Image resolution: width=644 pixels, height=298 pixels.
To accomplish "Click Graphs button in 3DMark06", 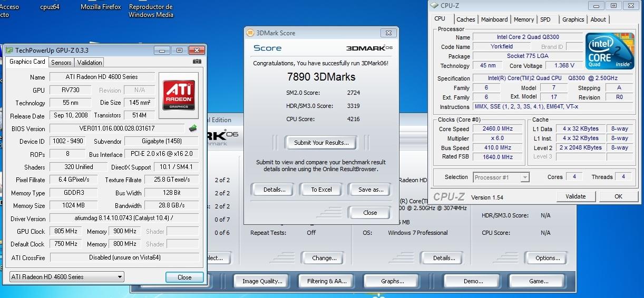I will [393, 281].
